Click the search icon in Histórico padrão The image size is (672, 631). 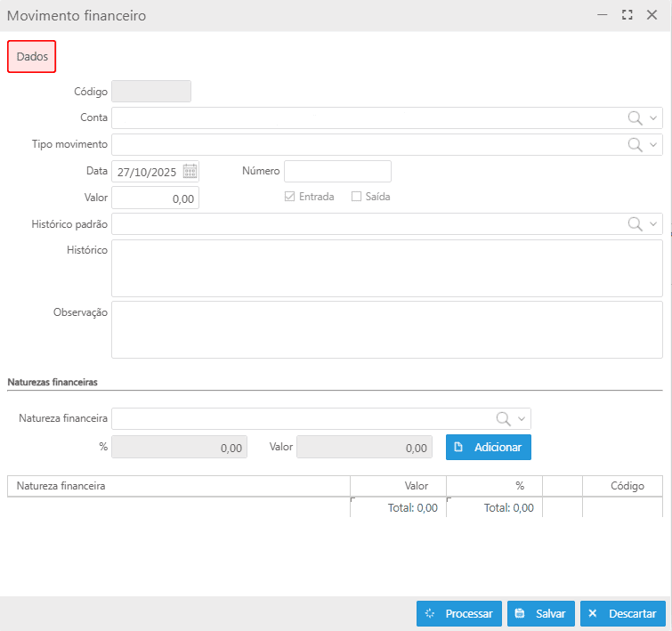coord(636,224)
